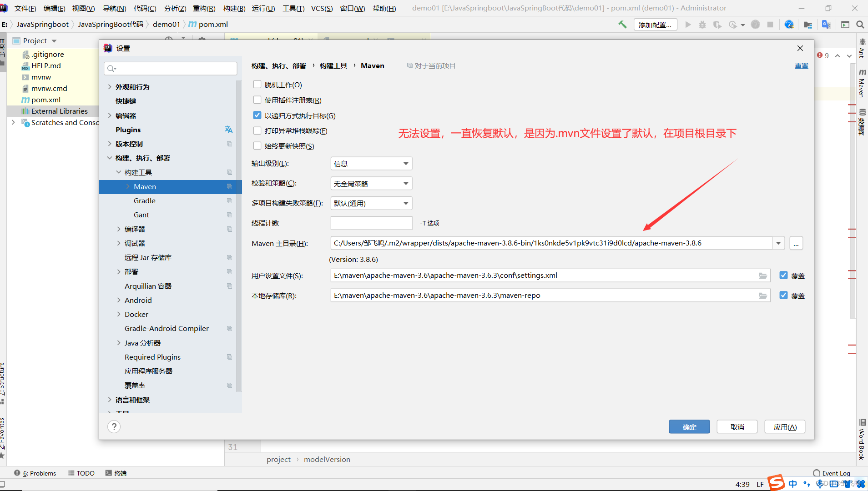Select Required Plugins settings item

coord(152,357)
